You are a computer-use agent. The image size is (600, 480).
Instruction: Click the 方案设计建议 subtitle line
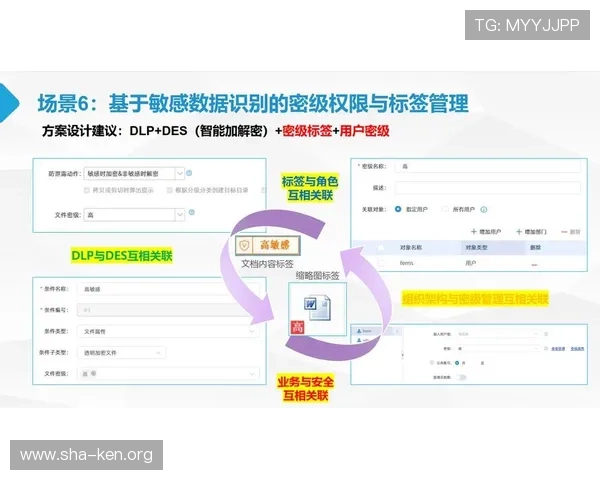[215, 131]
